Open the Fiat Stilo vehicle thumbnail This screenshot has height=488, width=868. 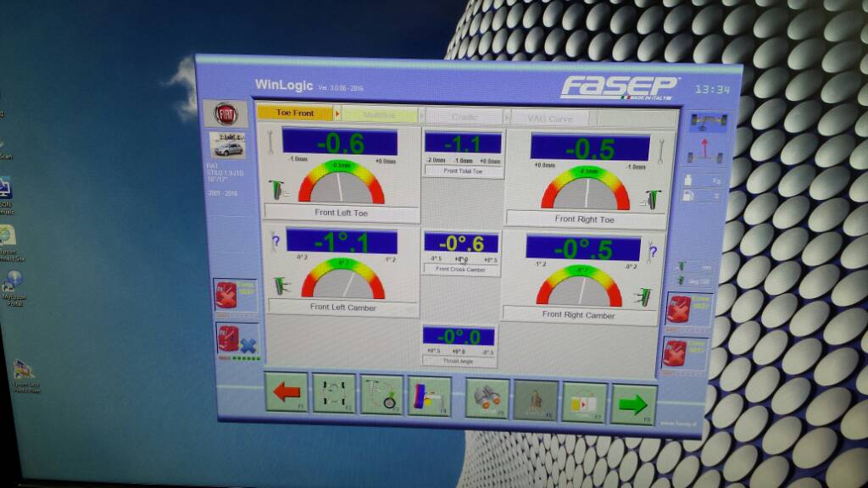click(227, 146)
